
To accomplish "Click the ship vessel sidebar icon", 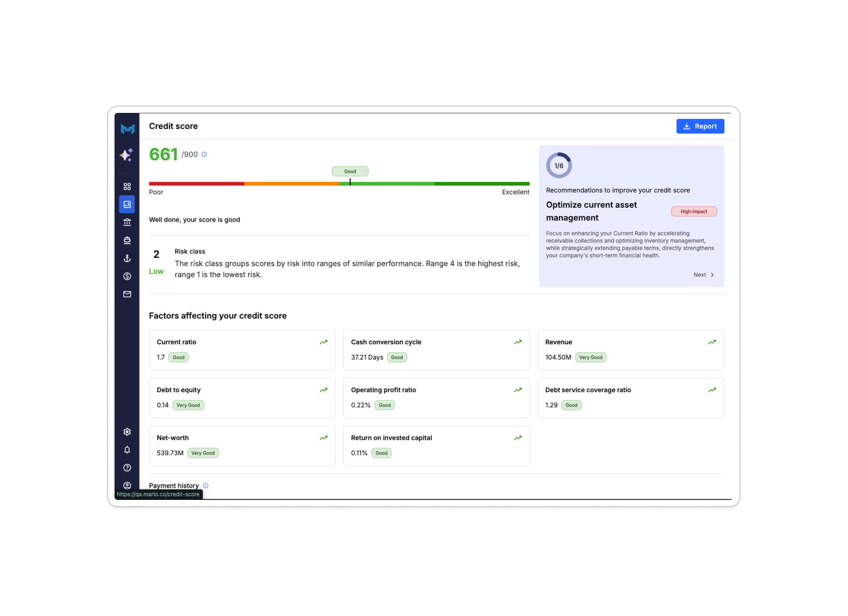I will coord(127,240).
